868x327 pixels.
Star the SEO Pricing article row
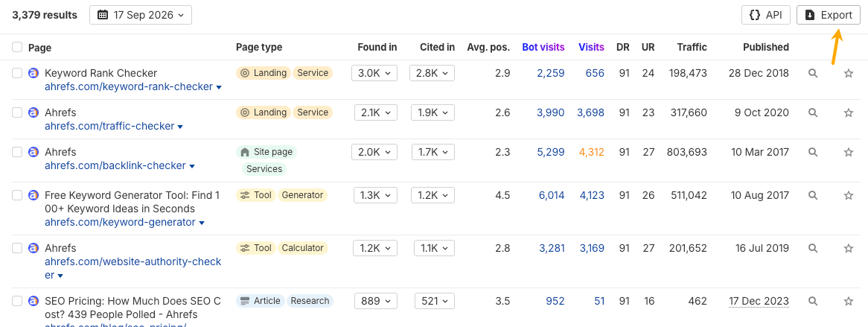click(x=849, y=301)
